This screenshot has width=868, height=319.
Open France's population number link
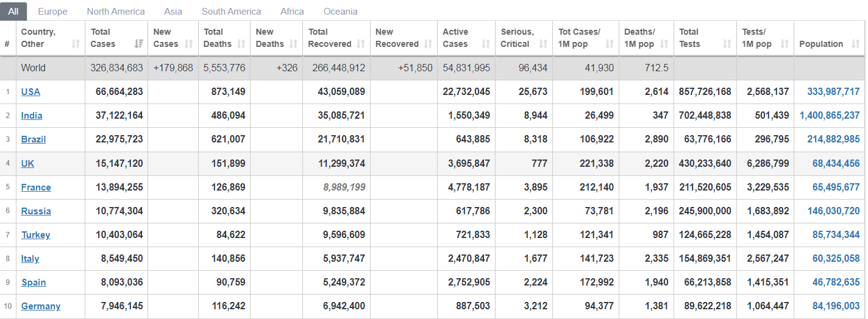pyautogui.click(x=836, y=188)
